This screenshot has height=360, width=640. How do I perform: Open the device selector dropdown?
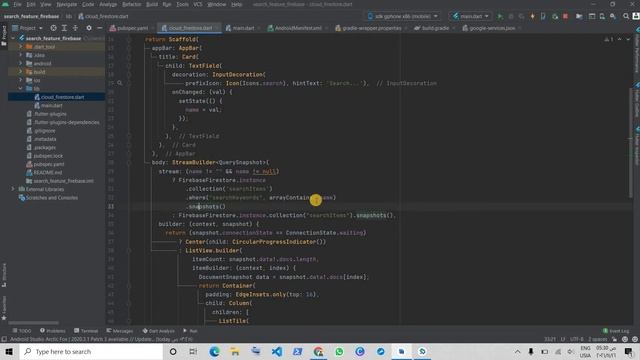(403, 16)
